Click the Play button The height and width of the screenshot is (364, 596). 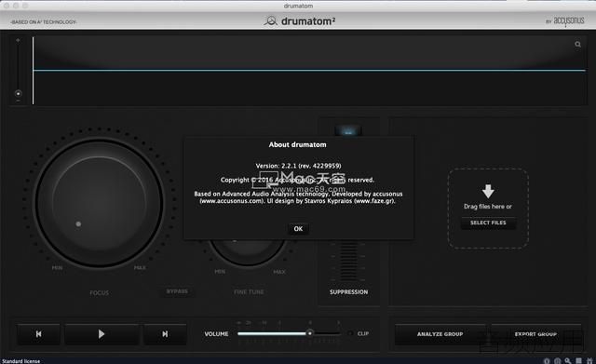[102, 334]
